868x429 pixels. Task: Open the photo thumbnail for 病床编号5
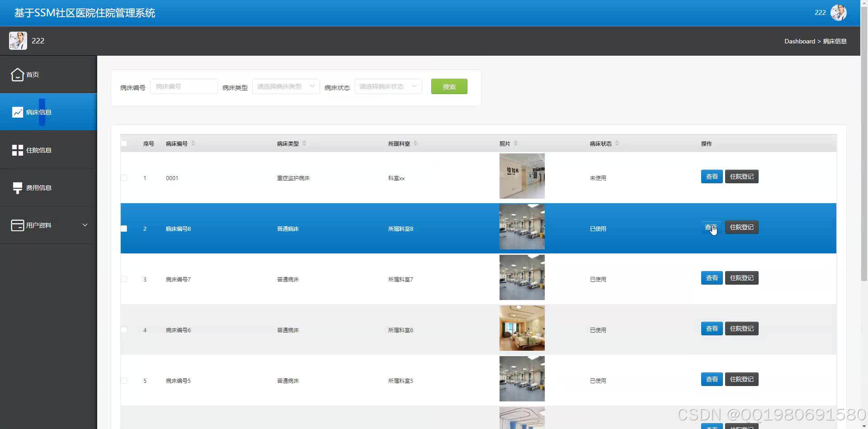coord(522,379)
